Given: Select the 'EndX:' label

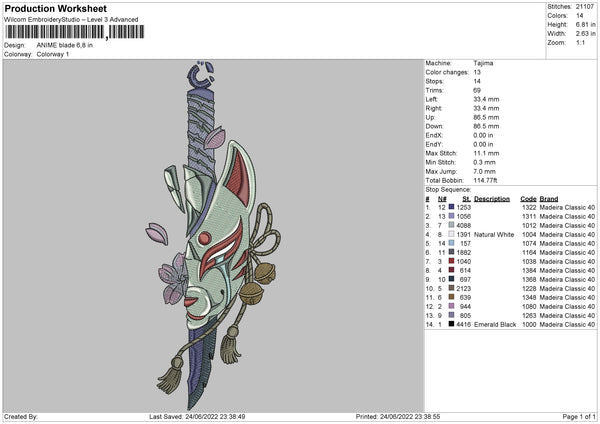Looking at the screenshot, I should [434, 135].
